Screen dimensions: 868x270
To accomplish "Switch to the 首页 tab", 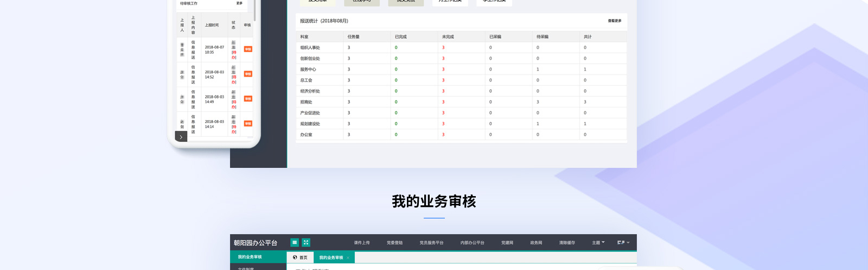I will point(300,258).
